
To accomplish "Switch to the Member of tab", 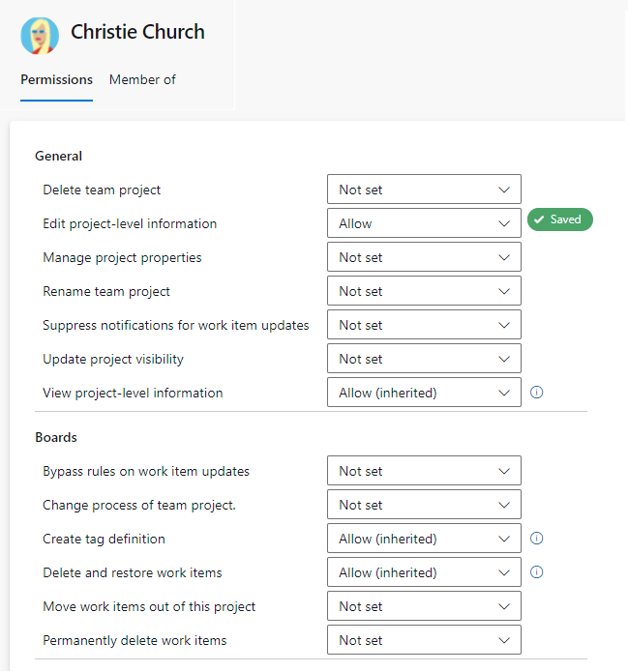I will click(x=142, y=80).
